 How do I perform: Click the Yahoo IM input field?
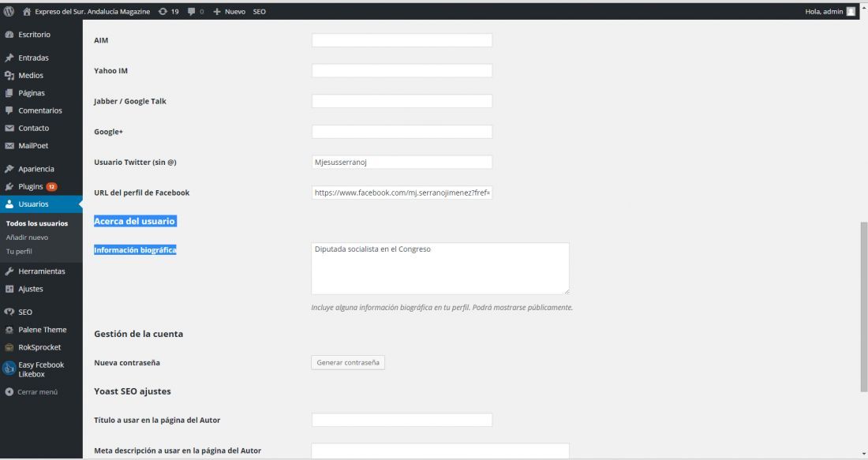click(x=402, y=70)
